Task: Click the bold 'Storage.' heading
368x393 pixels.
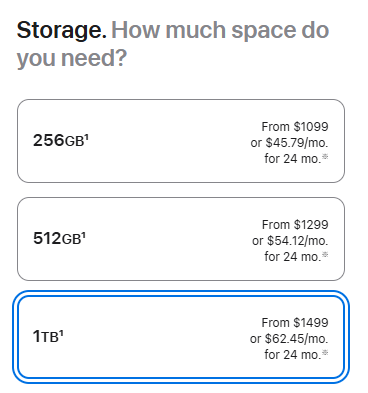Action: coord(62,31)
